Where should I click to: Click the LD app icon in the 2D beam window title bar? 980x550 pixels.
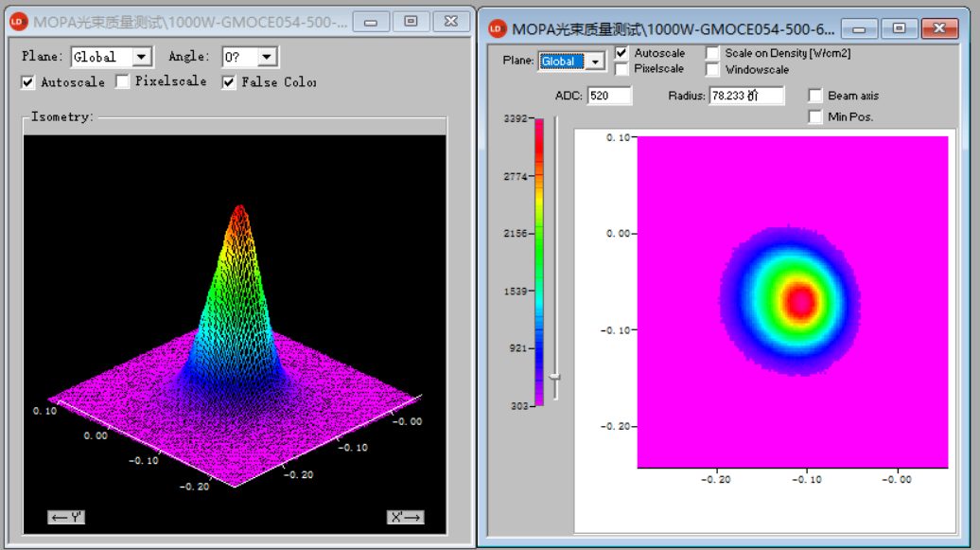click(497, 28)
